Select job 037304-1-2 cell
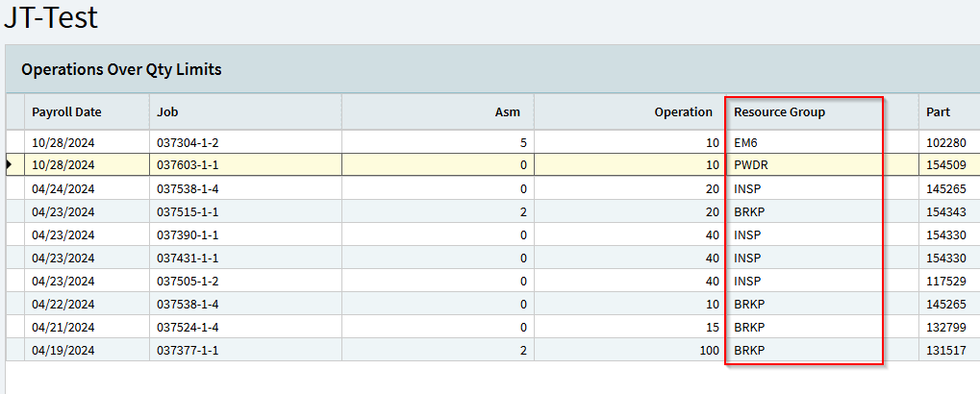This screenshot has width=980, height=394. click(x=245, y=142)
